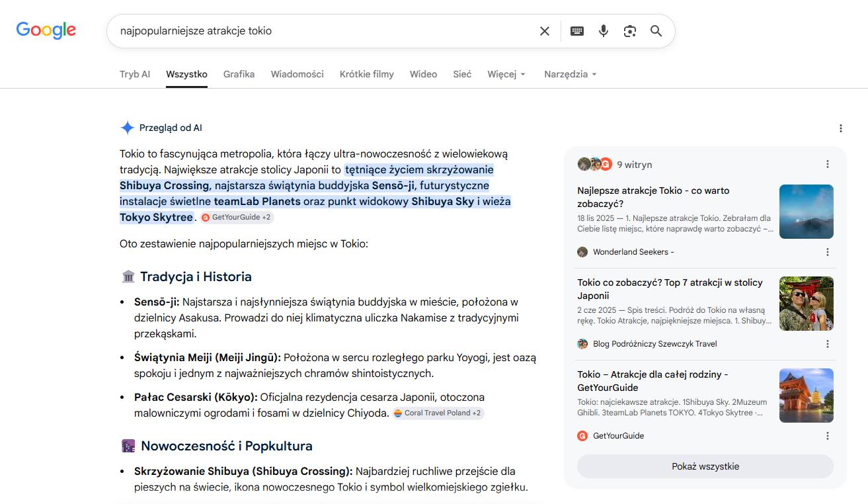Click Świątynia Meiji (Meiji Jingū) item title
Viewport: 868px width, 504px height.
point(208,358)
